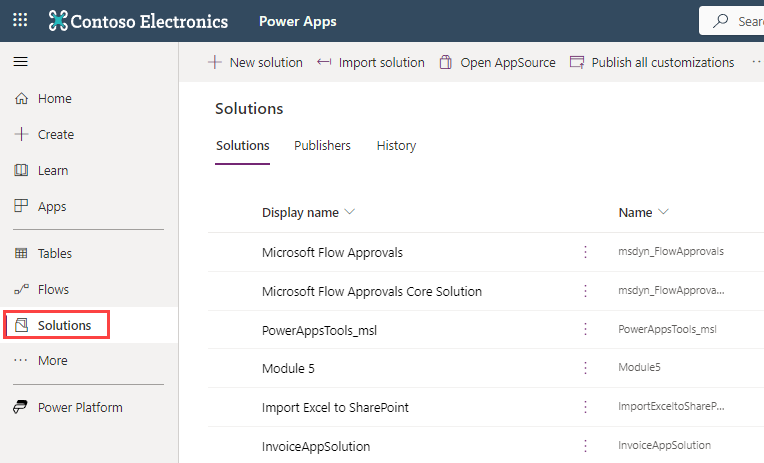
Task: Click the Contoso Electronics title text
Action: pyautogui.click(x=149, y=21)
